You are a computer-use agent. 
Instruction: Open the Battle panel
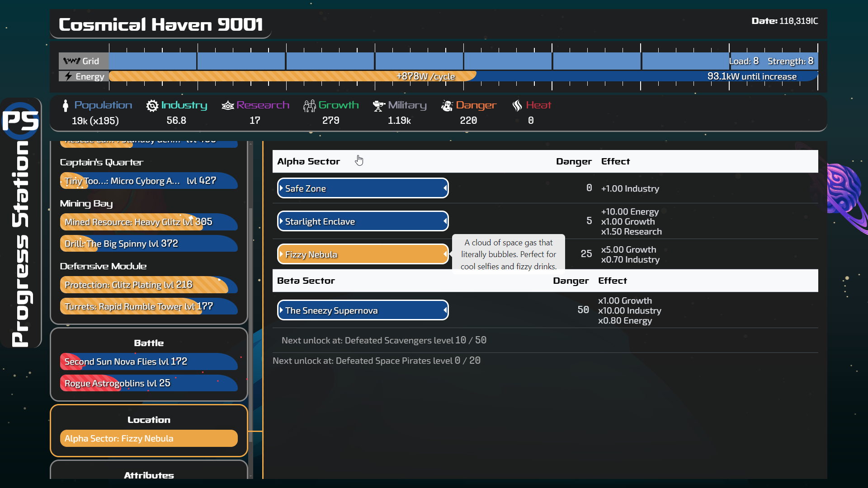pyautogui.click(x=149, y=343)
